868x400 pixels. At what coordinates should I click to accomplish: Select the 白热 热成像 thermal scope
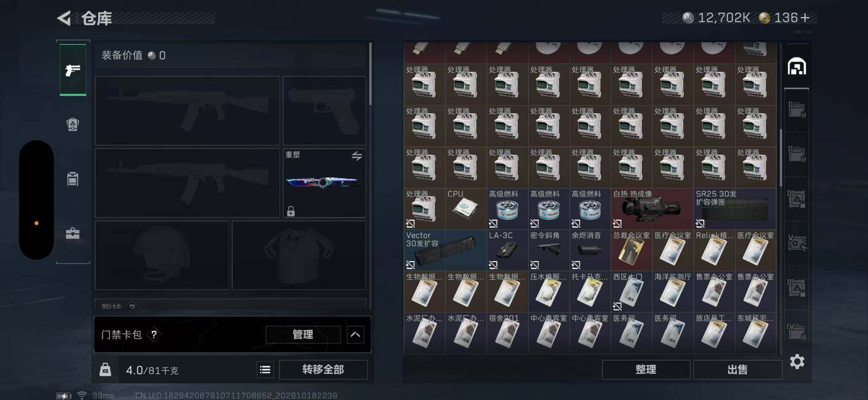click(x=652, y=209)
